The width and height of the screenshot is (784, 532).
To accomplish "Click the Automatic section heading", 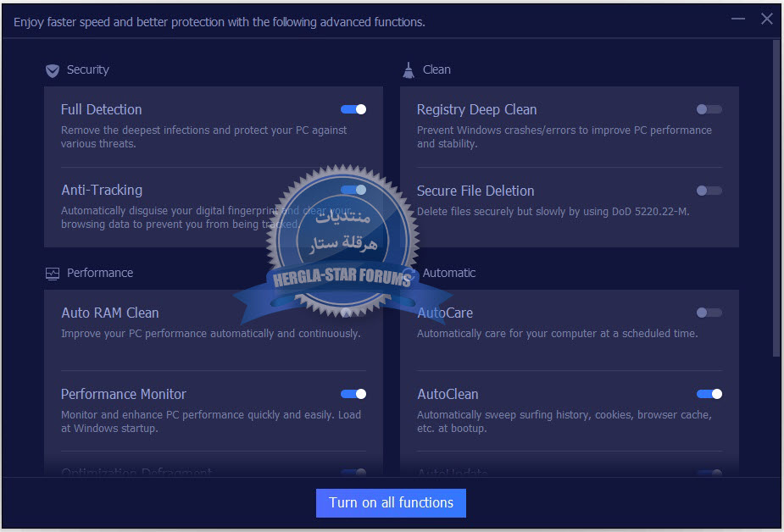I will [449, 273].
